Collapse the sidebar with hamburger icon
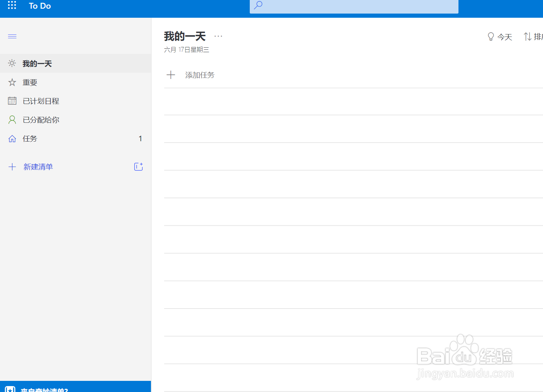 pos(12,37)
